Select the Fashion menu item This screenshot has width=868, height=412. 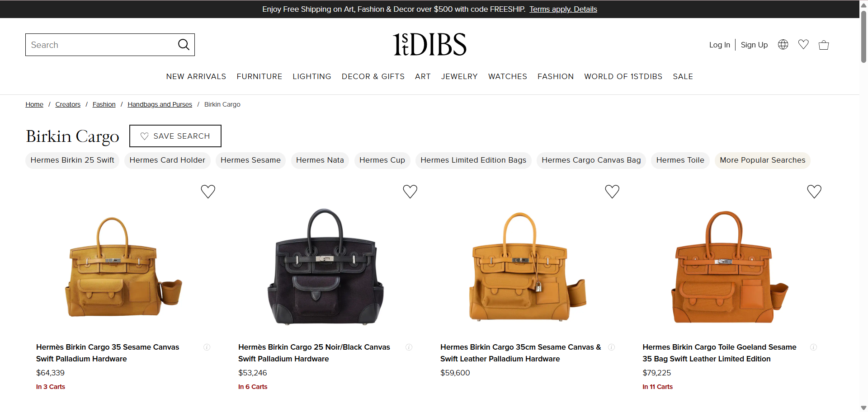click(x=556, y=76)
